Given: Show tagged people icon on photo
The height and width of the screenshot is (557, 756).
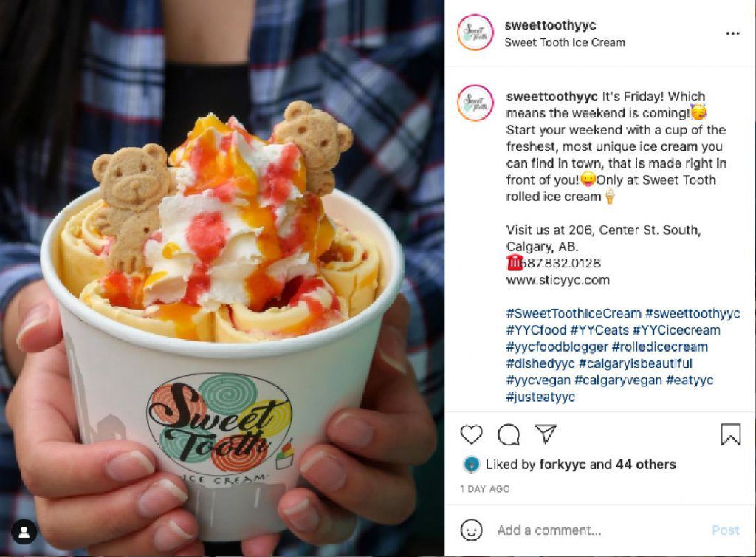Looking at the screenshot, I should (x=24, y=533).
